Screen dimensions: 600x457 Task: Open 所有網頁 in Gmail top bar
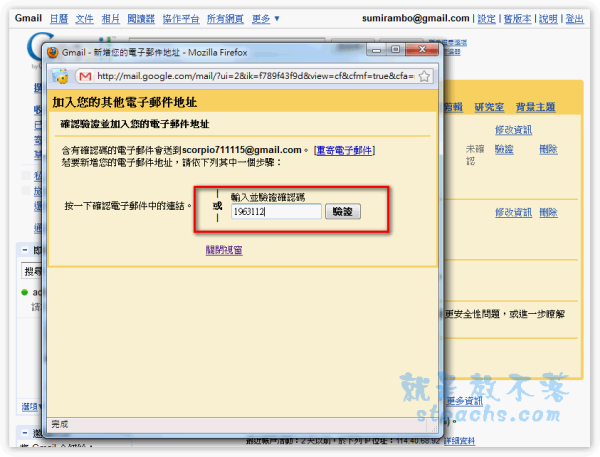click(x=225, y=18)
